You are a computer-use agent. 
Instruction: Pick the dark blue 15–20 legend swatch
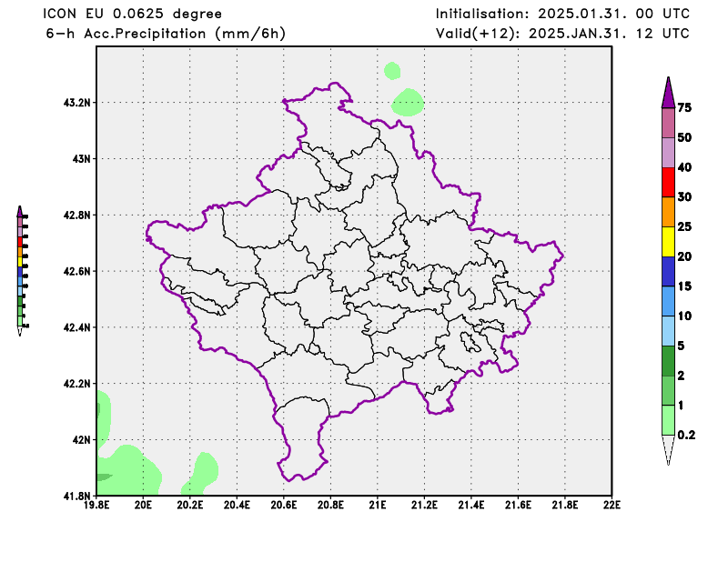[668, 272]
